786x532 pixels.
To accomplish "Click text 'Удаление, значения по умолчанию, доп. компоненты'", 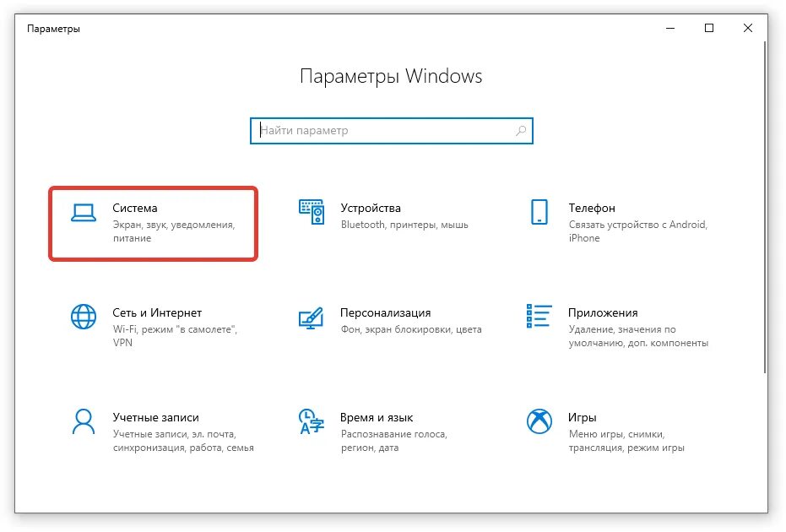I will pos(638,336).
